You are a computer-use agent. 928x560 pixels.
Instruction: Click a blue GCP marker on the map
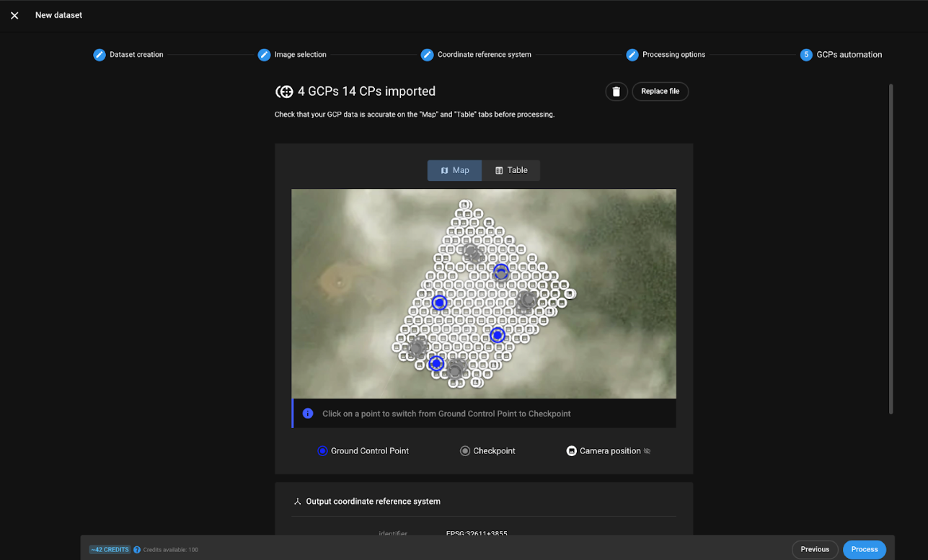click(x=439, y=303)
